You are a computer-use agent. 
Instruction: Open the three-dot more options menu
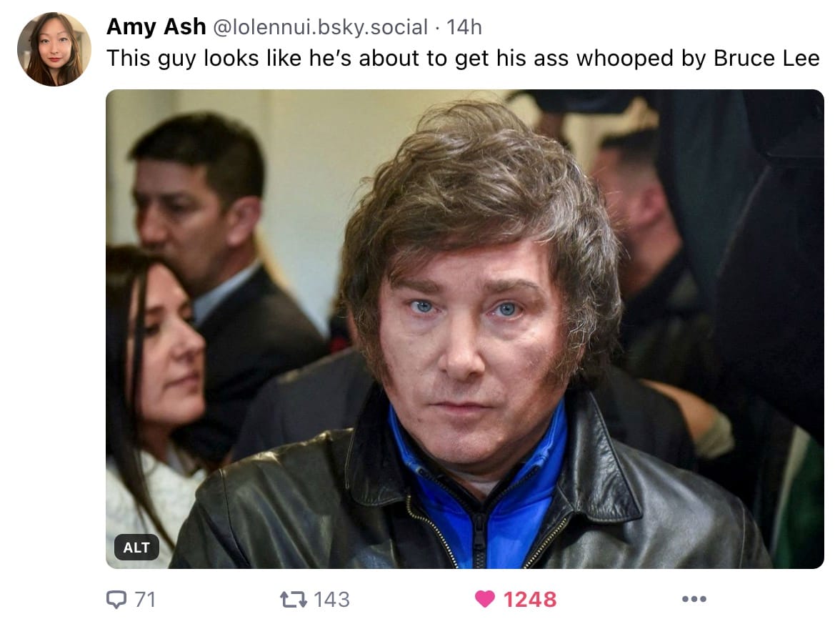tap(694, 599)
